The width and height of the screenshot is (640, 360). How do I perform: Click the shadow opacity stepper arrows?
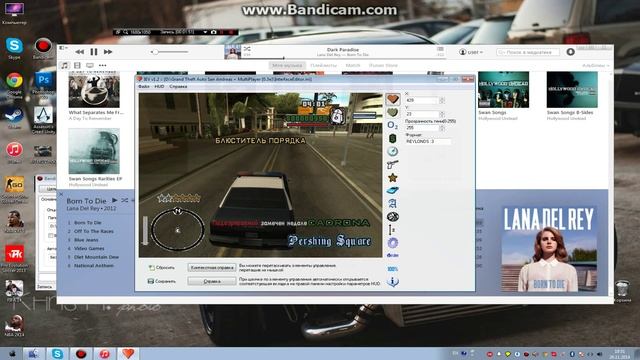[x=442, y=128]
